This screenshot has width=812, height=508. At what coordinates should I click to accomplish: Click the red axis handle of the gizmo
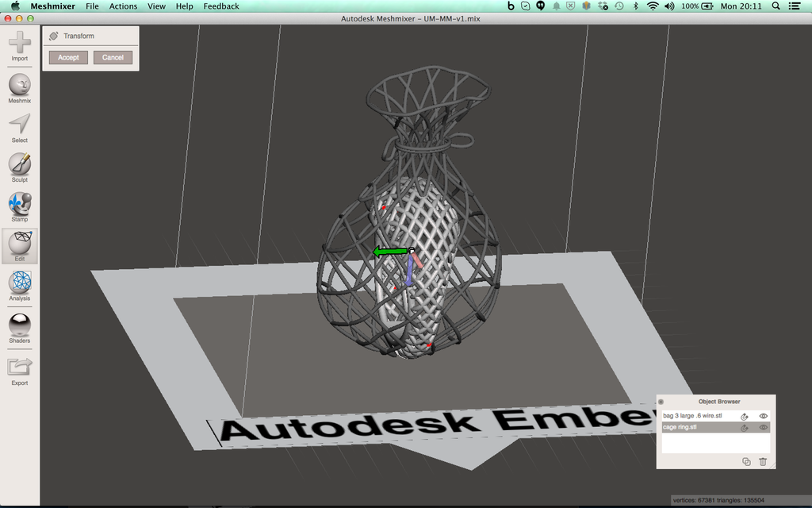(417, 260)
